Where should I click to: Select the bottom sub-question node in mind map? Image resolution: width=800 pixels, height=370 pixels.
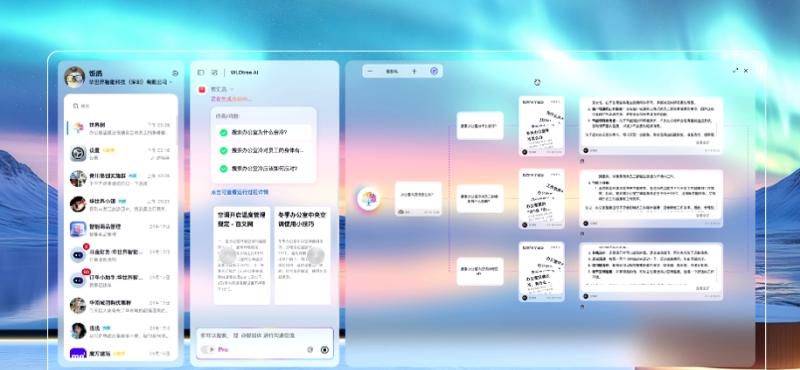(480, 271)
